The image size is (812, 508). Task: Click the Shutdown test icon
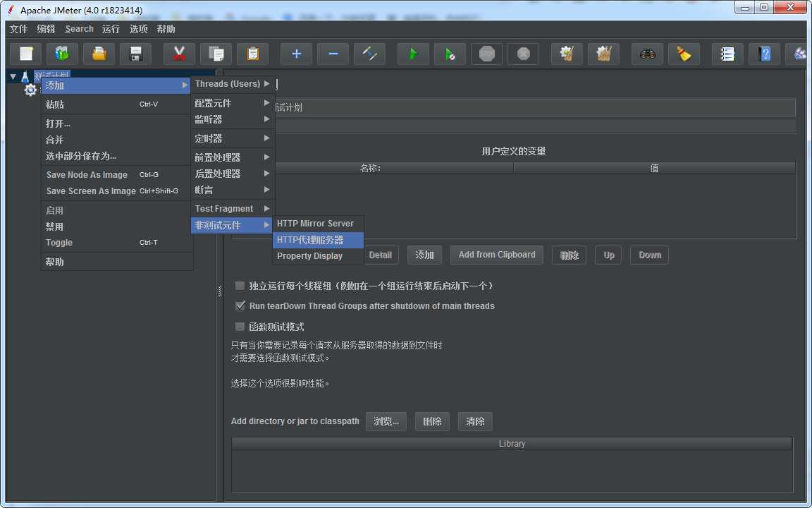524,54
